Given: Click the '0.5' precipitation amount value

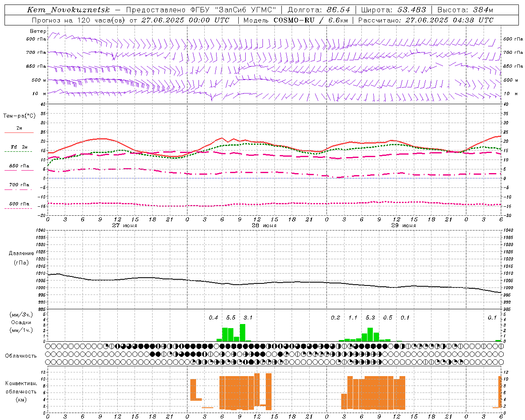Looking at the screenshot, I should [x=388, y=318].
